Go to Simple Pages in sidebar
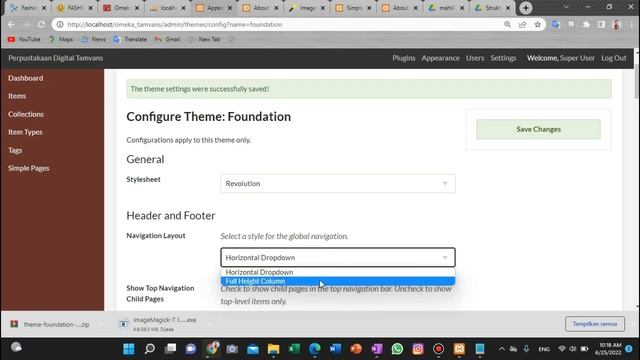The width and height of the screenshot is (640, 360). pyautogui.click(x=29, y=168)
